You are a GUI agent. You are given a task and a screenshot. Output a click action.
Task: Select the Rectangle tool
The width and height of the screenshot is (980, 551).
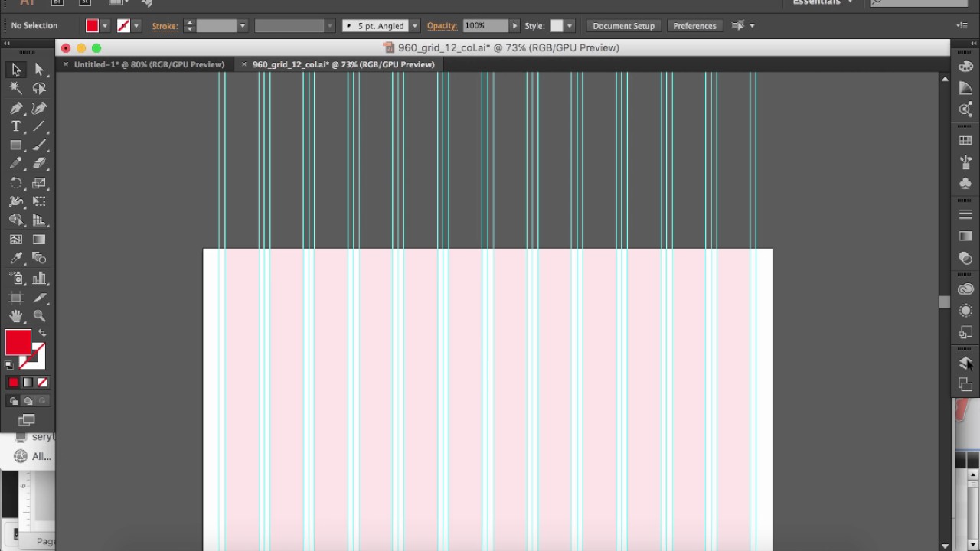pos(16,145)
